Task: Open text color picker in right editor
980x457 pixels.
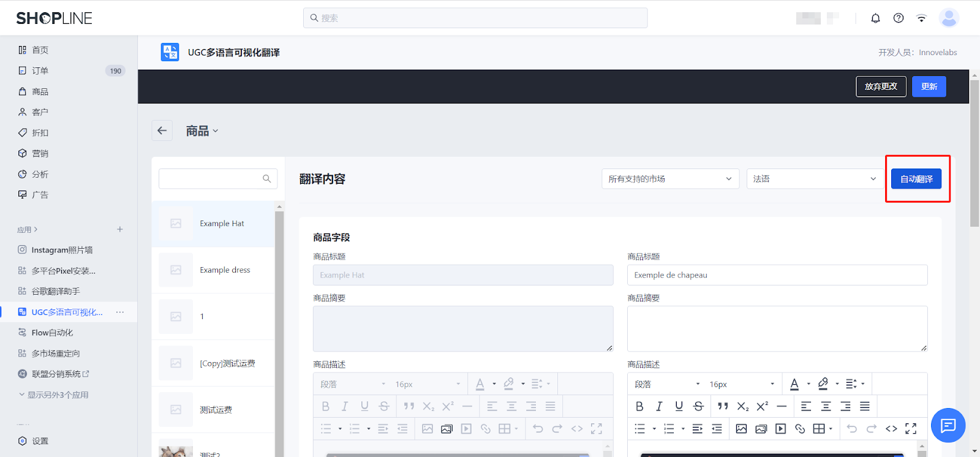Action: tap(794, 384)
